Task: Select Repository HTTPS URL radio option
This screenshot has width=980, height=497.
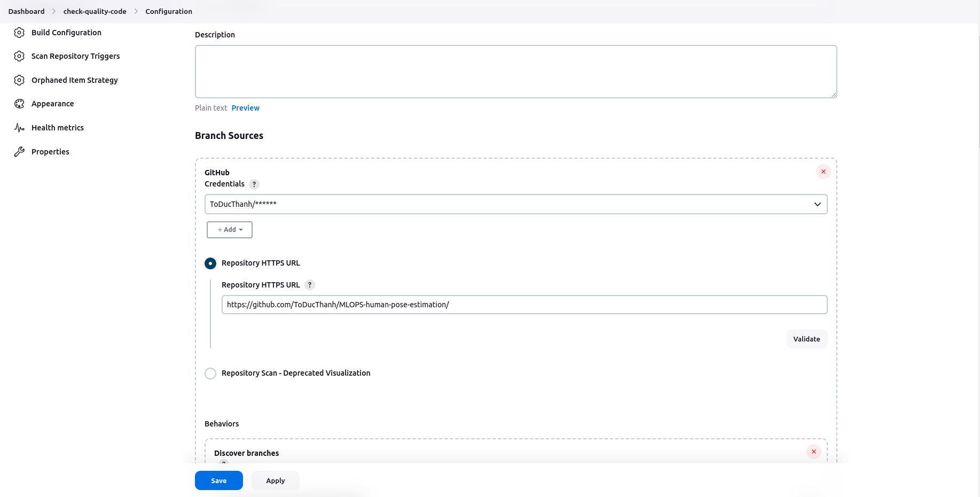Action: pos(210,263)
